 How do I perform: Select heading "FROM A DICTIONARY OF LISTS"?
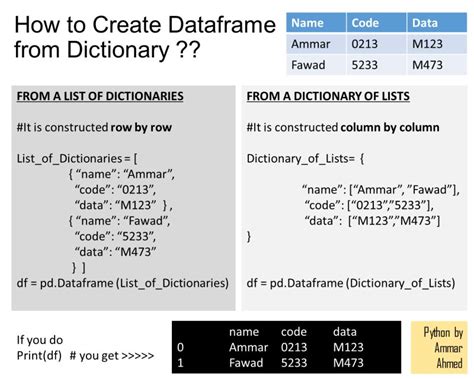pyautogui.click(x=328, y=96)
